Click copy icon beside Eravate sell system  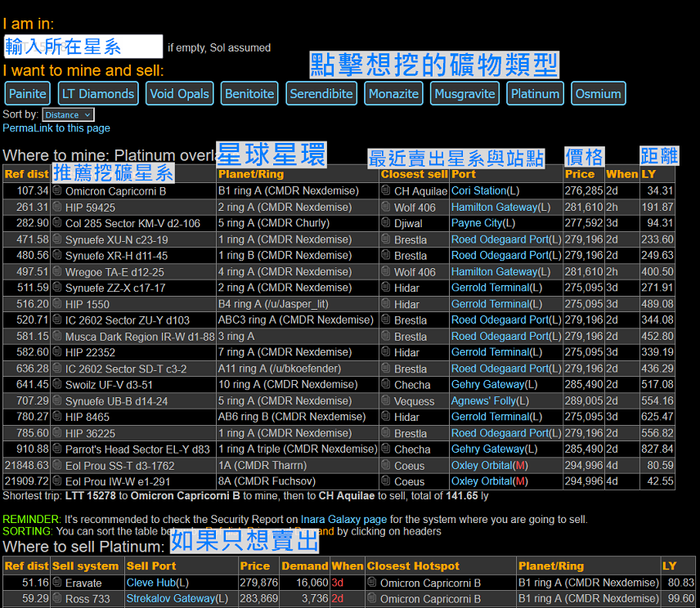pos(57,582)
